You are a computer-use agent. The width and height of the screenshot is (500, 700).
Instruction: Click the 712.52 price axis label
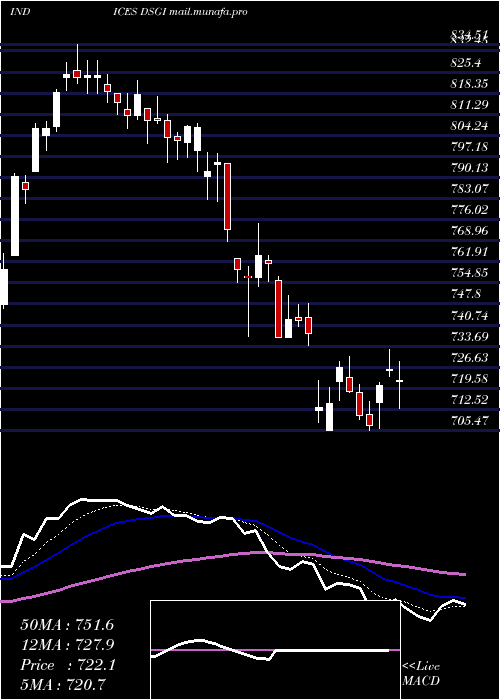468,399
